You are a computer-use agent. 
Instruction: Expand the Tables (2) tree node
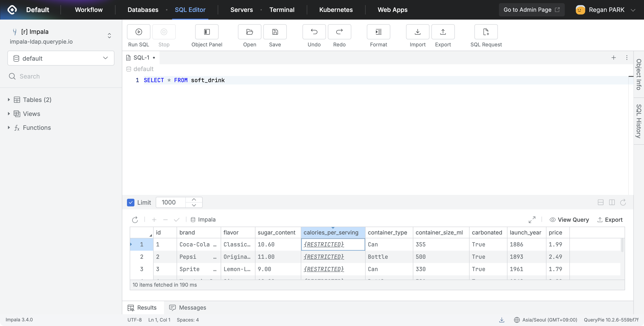point(9,100)
